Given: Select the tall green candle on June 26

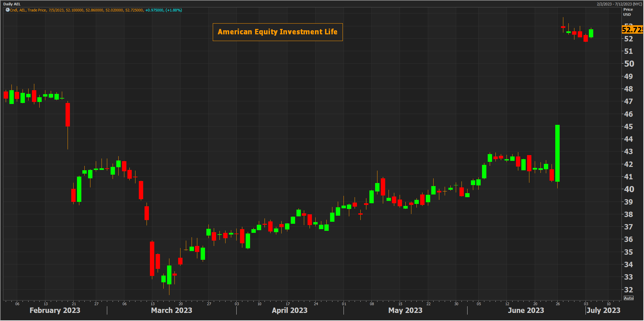Looking at the screenshot, I should 557,153.
